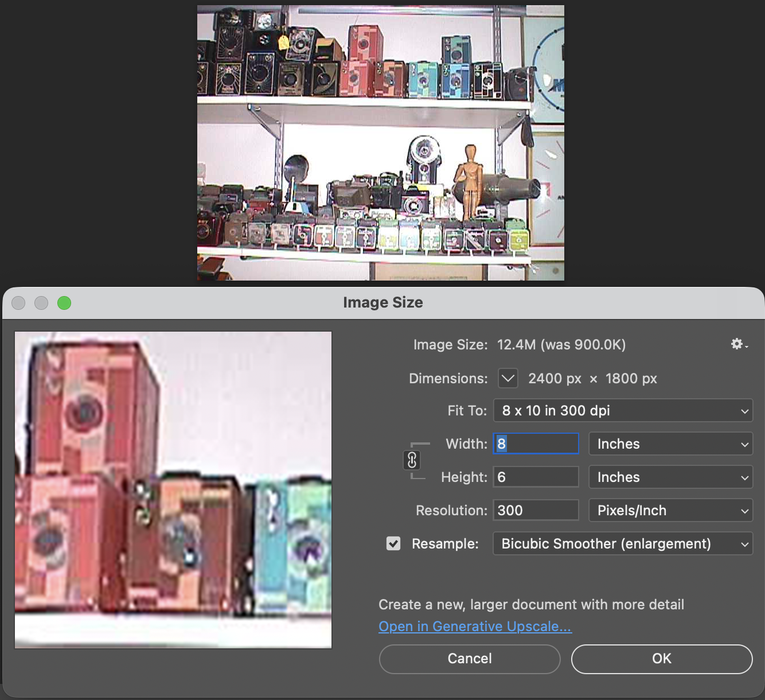The height and width of the screenshot is (700, 765).
Task: Click into the Height value field
Action: pyautogui.click(x=535, y=476)
